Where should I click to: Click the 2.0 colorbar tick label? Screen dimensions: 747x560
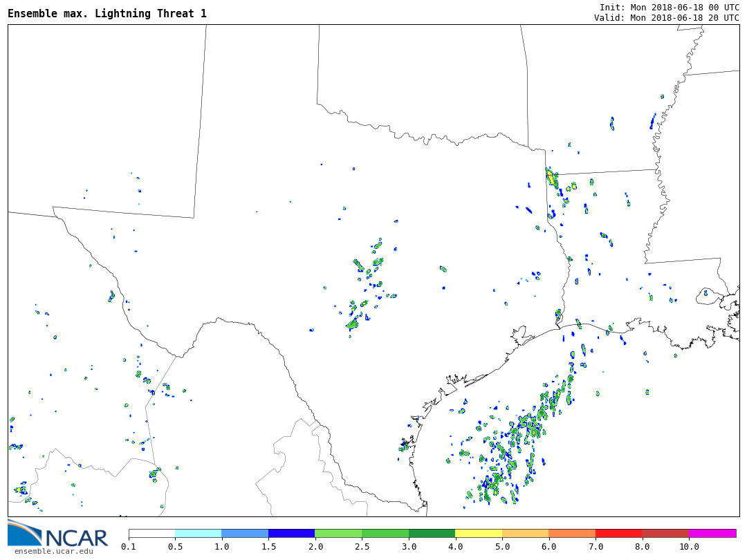tap(315, 547)
